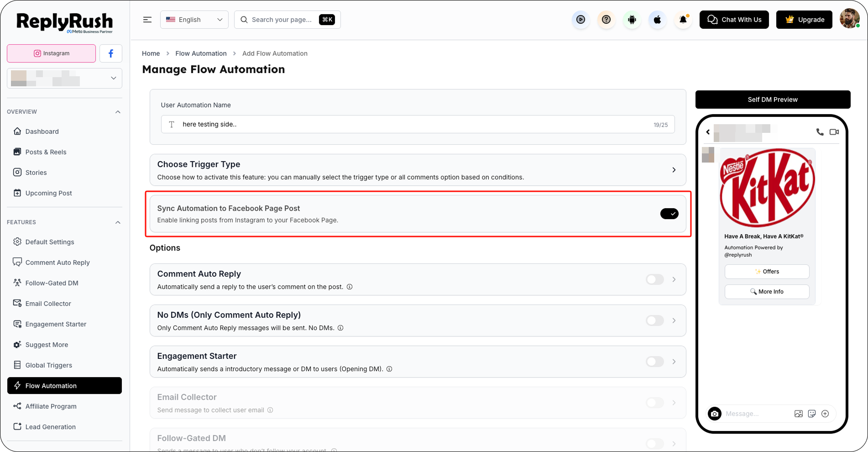Click the Chat With Us button

coord(734,20)
